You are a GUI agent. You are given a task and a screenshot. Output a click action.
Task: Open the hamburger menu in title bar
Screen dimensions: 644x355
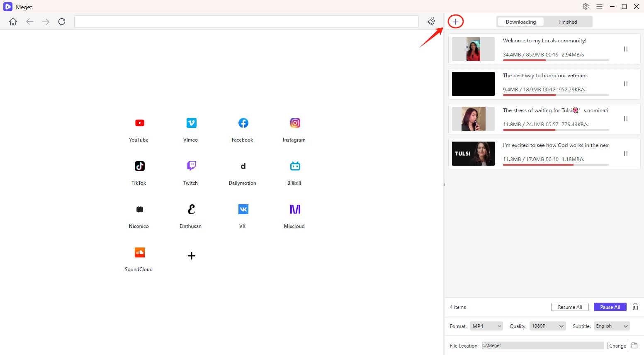click(599, 7)
